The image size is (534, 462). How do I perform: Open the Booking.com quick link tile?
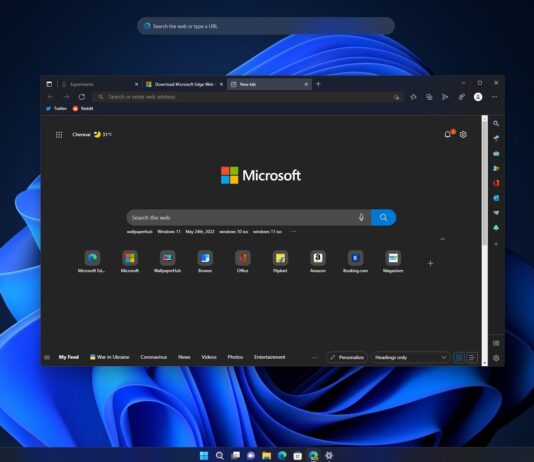click(355, 261)
